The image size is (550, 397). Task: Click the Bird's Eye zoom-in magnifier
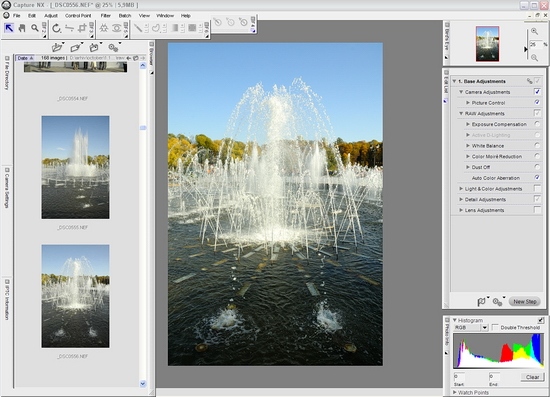click(534, 31)
